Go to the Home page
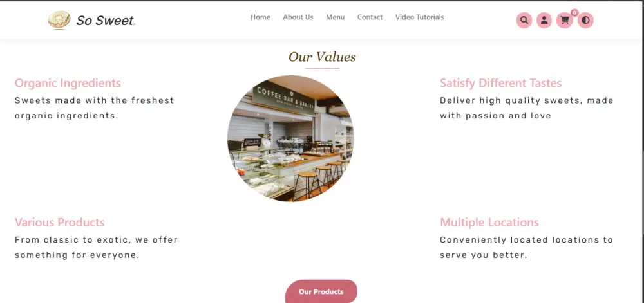 pos(260,17)
